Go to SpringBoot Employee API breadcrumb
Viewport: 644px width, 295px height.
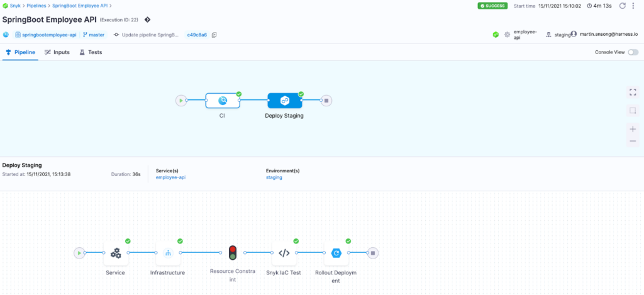tap(80, 6)
